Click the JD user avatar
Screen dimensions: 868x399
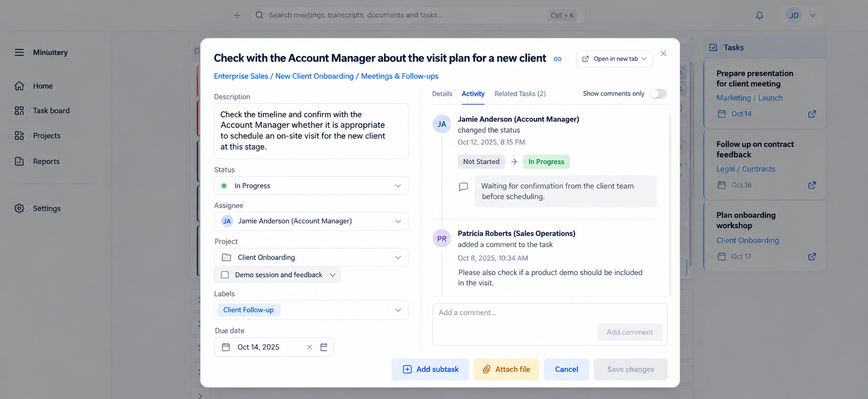(x=794, y=15)
